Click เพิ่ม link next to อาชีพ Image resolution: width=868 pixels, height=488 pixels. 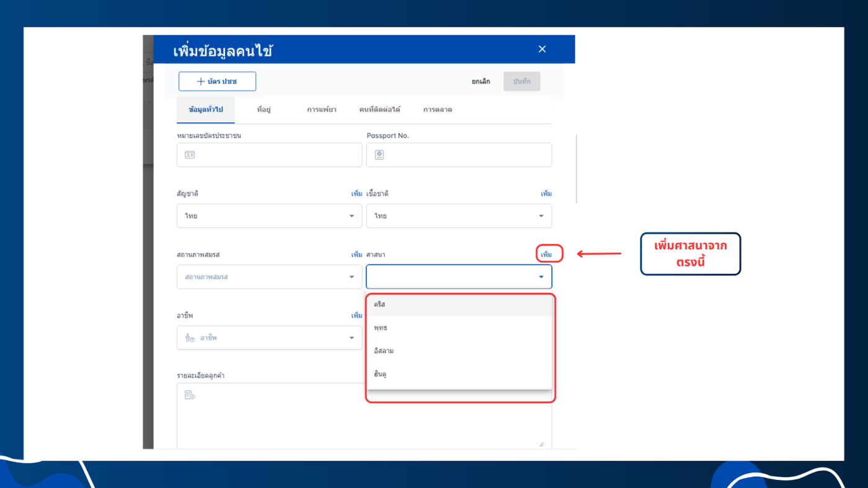(x=356, y=316)
